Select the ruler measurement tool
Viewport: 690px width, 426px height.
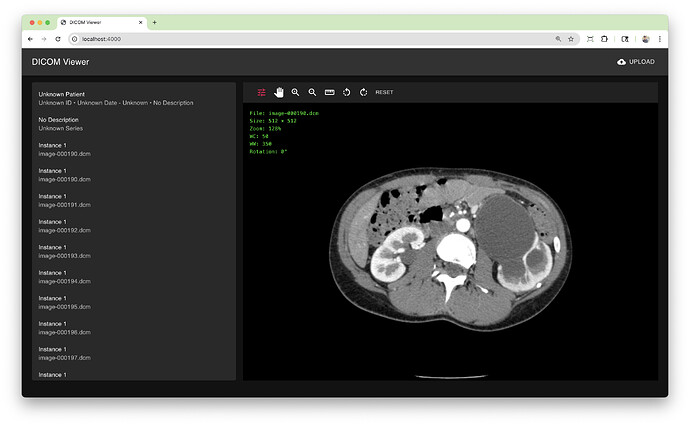[330, 92]
